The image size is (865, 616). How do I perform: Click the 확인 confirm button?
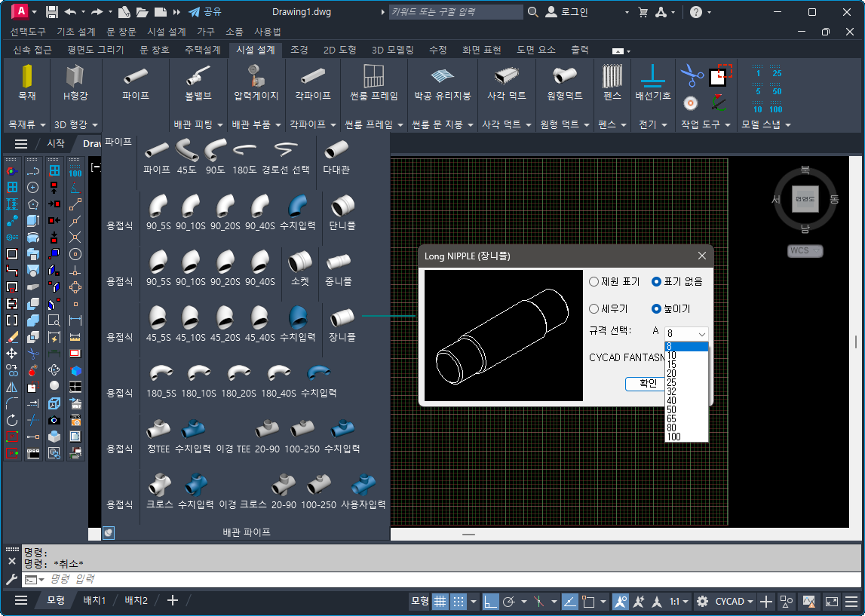point(647,384)
